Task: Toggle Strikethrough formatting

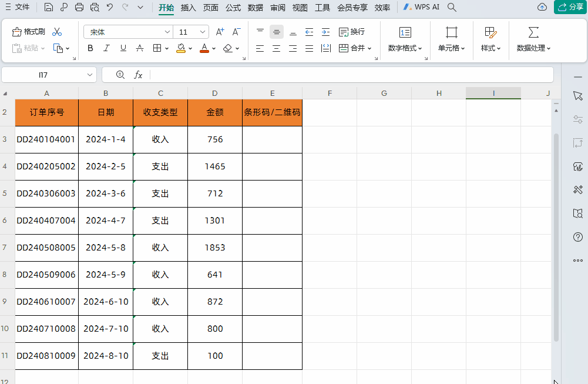Action: [x=139, y=48]
